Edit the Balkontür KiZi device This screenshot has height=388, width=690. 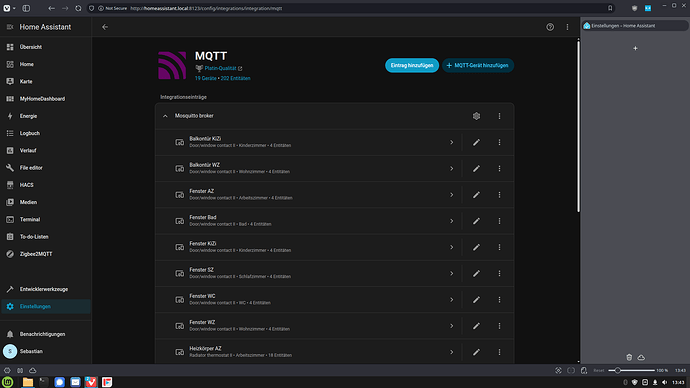click(476, 143)
